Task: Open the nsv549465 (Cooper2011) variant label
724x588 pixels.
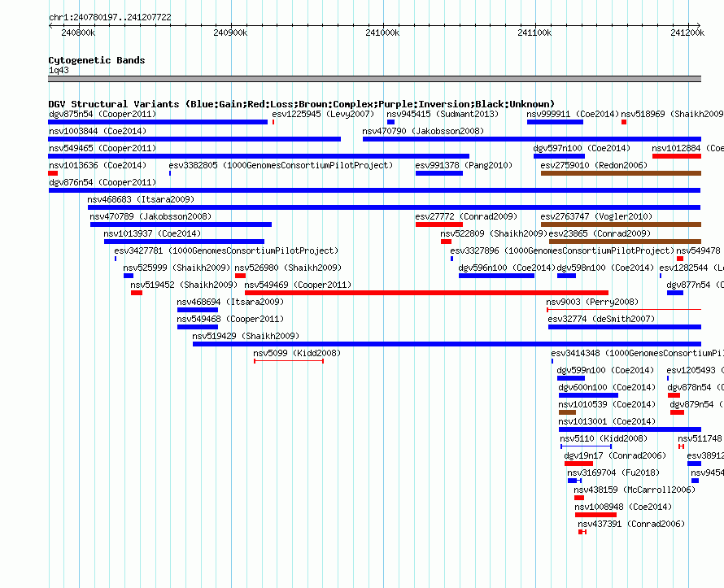Action: coord(102,148)
